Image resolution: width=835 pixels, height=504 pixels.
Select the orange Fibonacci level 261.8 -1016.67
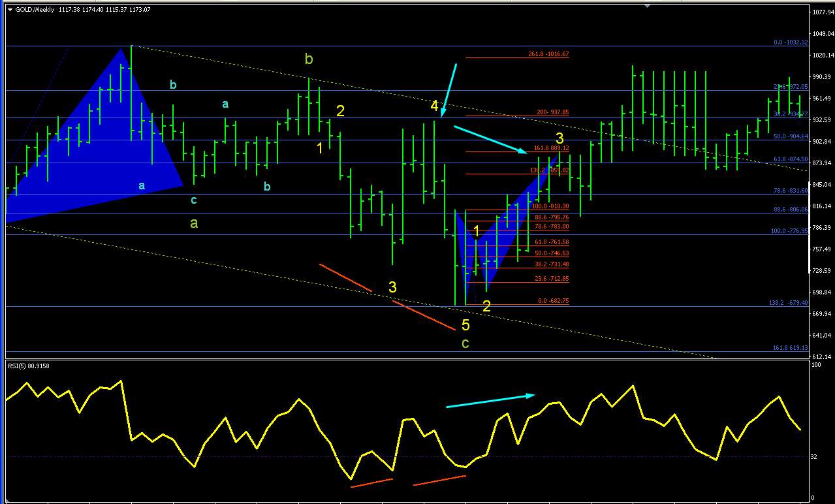click(548, 54)
